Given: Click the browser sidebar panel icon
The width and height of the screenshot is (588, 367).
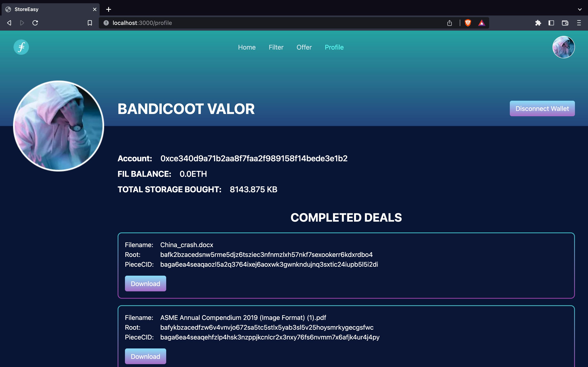Looking at the screenshot, I should (x=551, y=23).
